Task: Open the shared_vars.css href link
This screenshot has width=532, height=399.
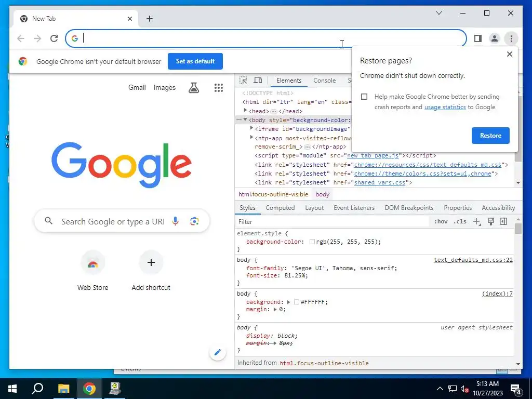Action: pos(380,182)
